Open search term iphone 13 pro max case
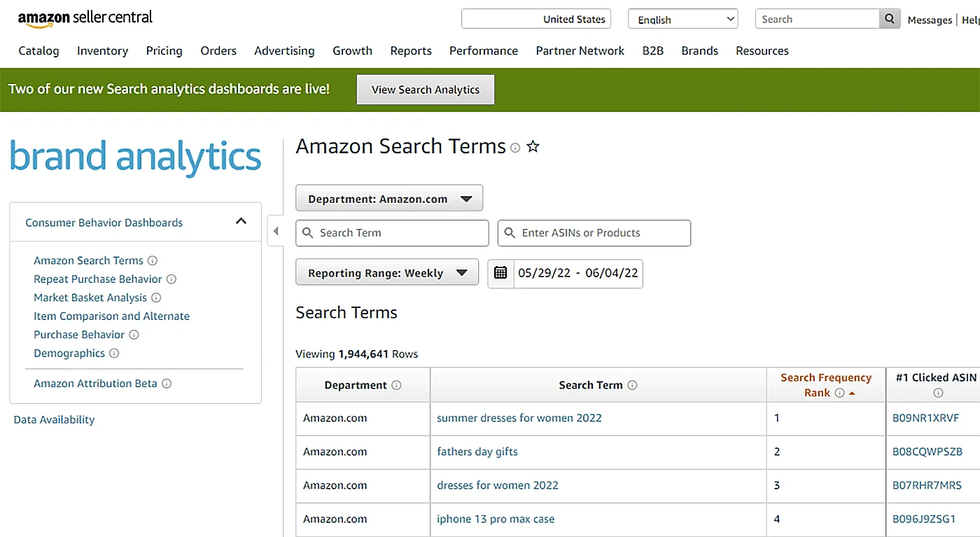Screen dimensions: 980x537 496,519
